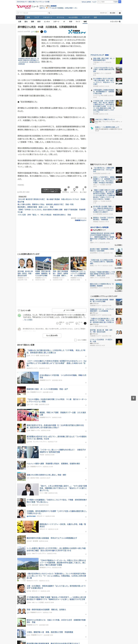The image size is (138, 644).
Task: Select the トップ tab
Action: pyautogui.click(x=20, y=17)
